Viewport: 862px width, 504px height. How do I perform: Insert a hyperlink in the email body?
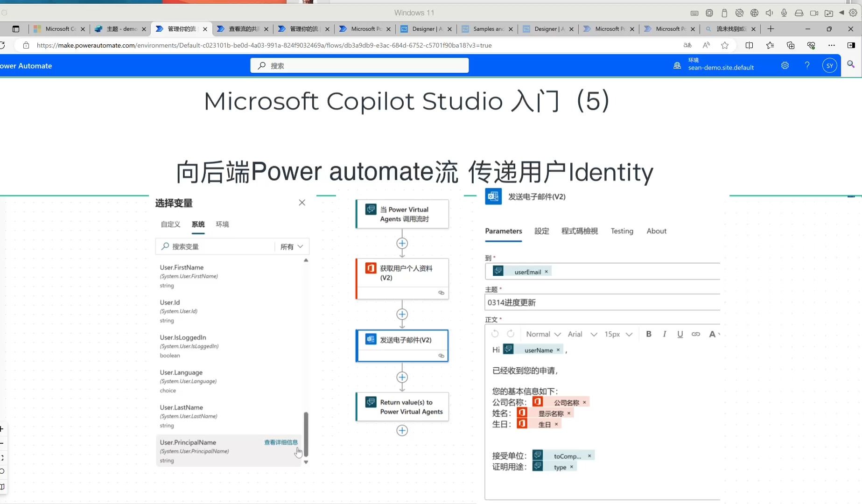click(696, 334)
